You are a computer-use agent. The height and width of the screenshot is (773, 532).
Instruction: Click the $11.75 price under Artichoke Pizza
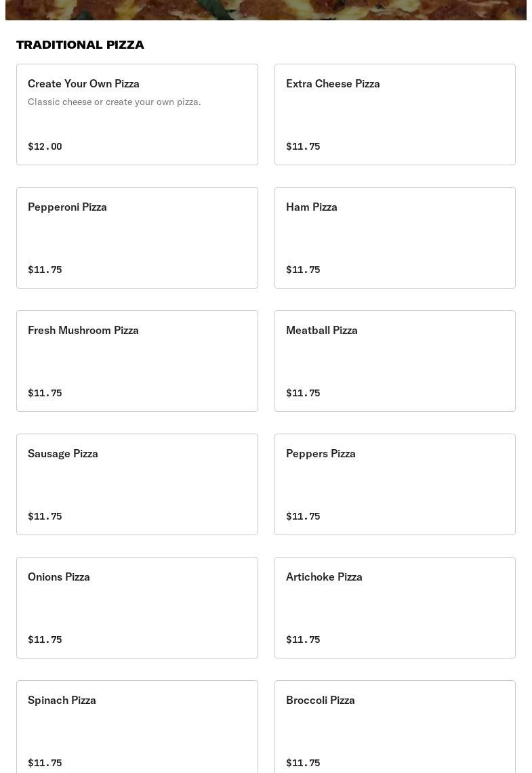point(303,640)
